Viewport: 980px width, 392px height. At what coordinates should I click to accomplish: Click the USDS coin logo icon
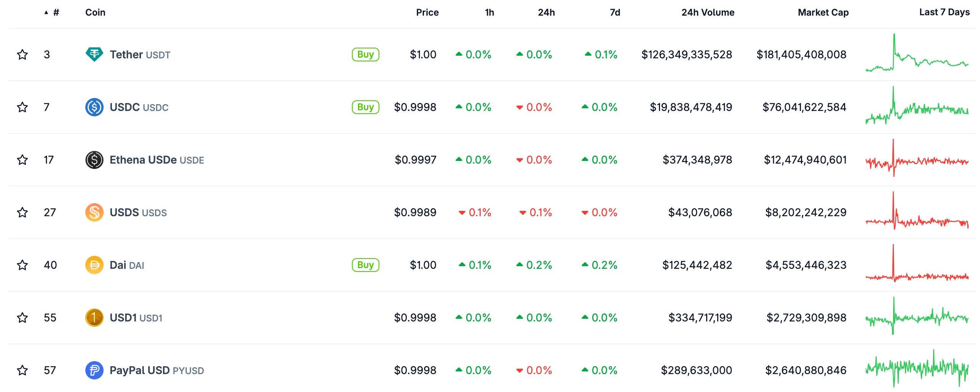94,212
